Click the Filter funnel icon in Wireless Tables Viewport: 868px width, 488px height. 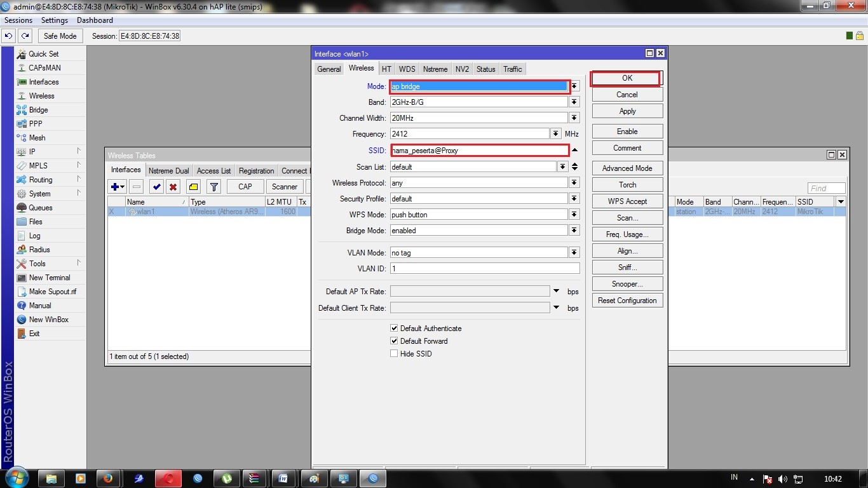pyautogui.click(x=214, y=187)
